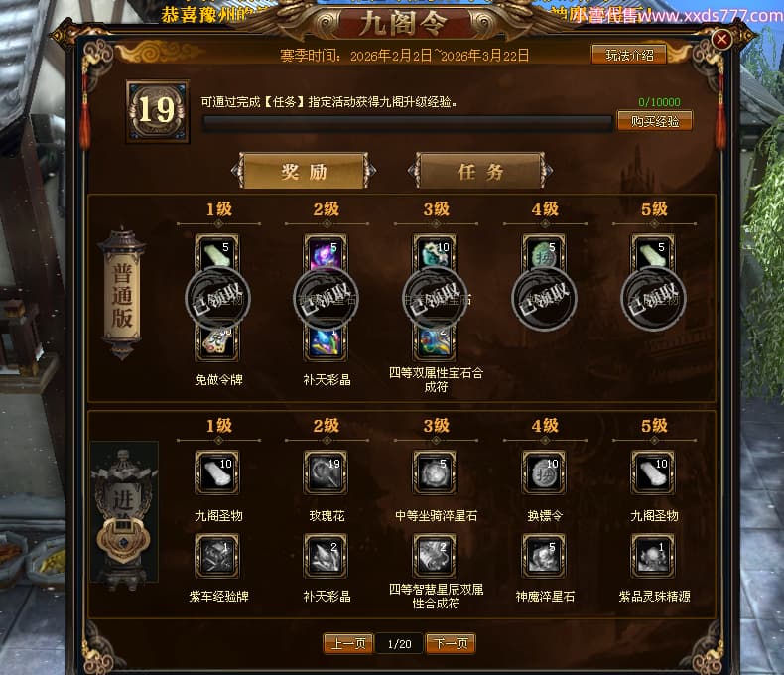Image resolution: width=784 pixels, height=675 pixels.
Task: Click the 紫车经验牌 reward icon
Action: point(217,556)
